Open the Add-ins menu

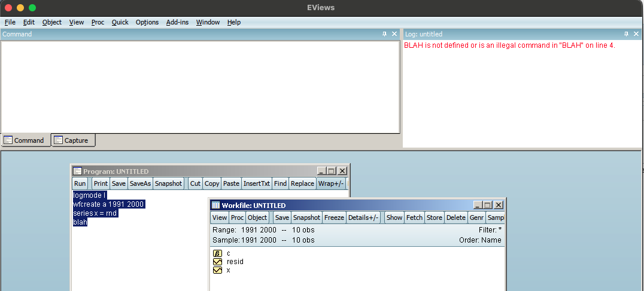tap(177, 22)
